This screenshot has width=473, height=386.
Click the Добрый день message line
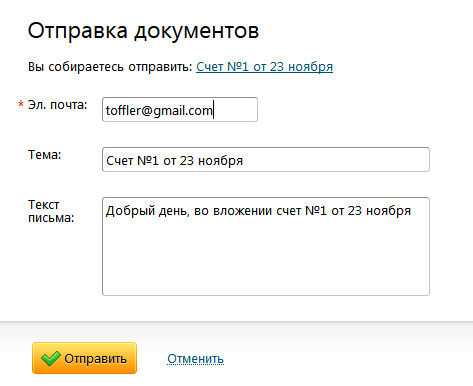[x=258, y=211]
